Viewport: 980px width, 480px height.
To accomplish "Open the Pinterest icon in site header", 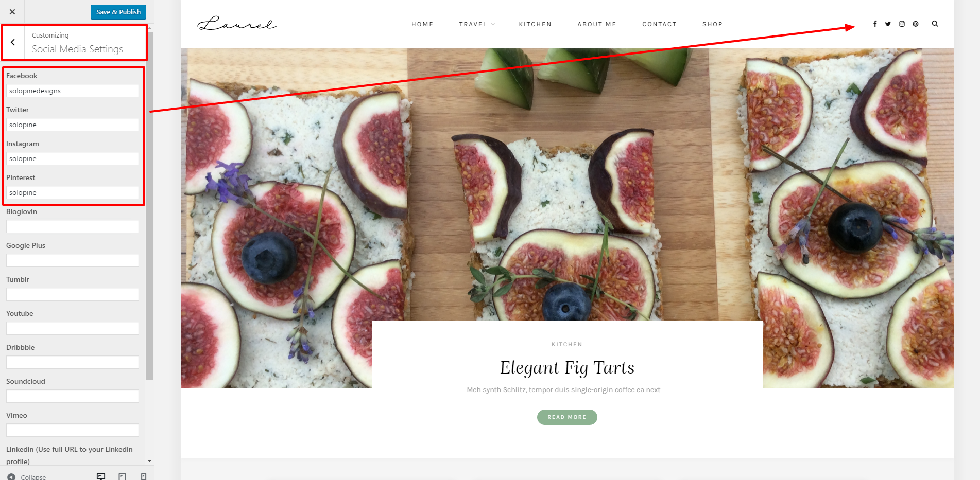I will pyautogui.click(x=916, y=24).
